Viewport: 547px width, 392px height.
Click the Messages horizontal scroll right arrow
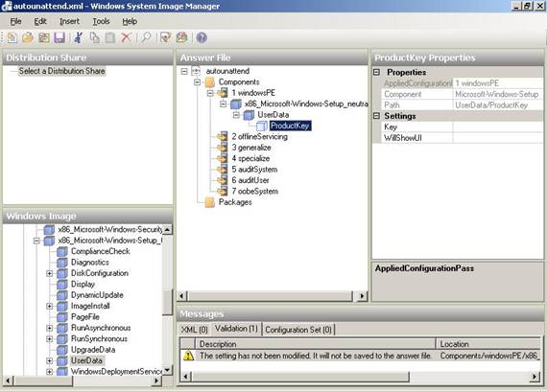pos(535,377)
